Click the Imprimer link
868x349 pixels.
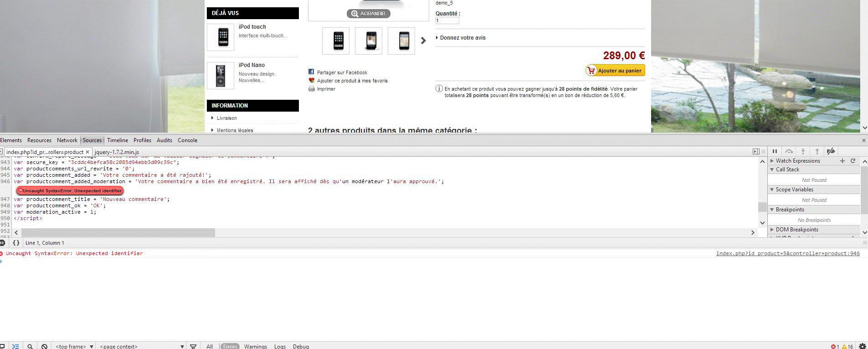point(326,89)
